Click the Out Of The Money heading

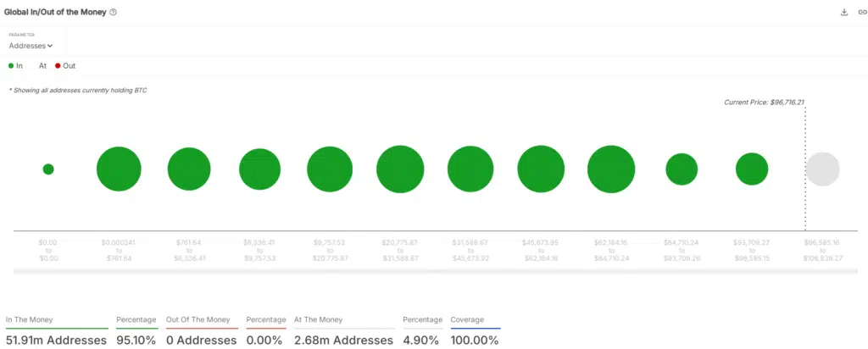click(198, 319)
